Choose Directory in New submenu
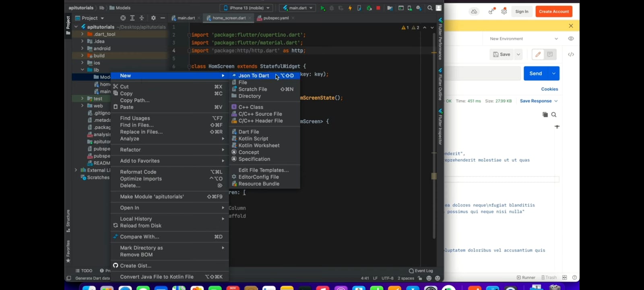Viewport: 644px width, 290px height. pyautogui.click(x=264, y=96)
